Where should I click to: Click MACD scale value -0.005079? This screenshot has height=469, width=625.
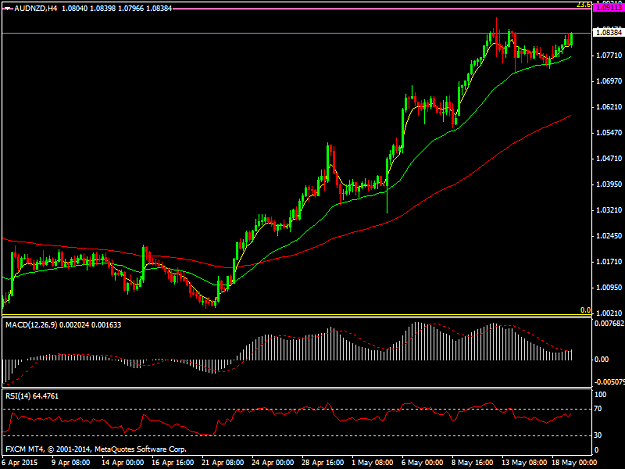(609, 382)
